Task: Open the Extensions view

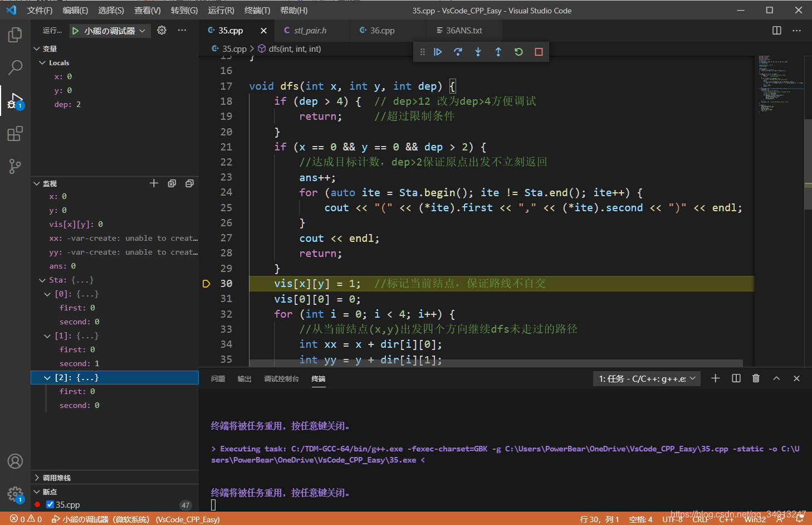Action: (15, 134)
